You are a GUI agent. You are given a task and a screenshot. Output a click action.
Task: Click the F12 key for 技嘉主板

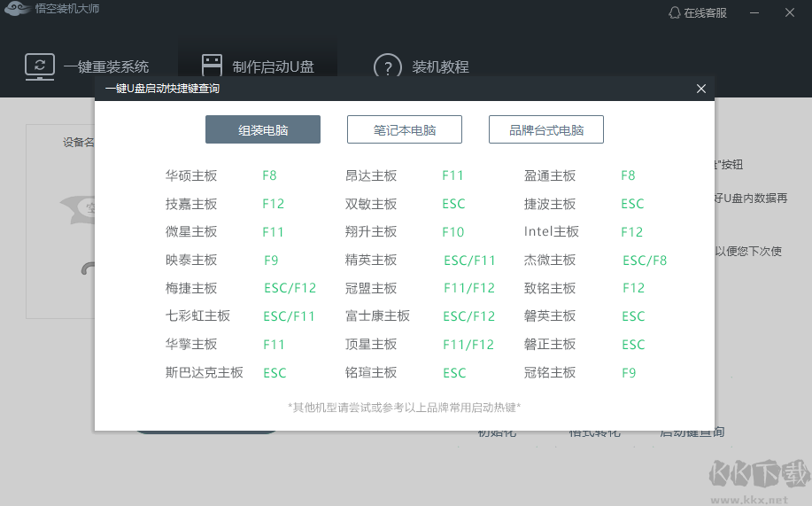click(x=273, y=204)
